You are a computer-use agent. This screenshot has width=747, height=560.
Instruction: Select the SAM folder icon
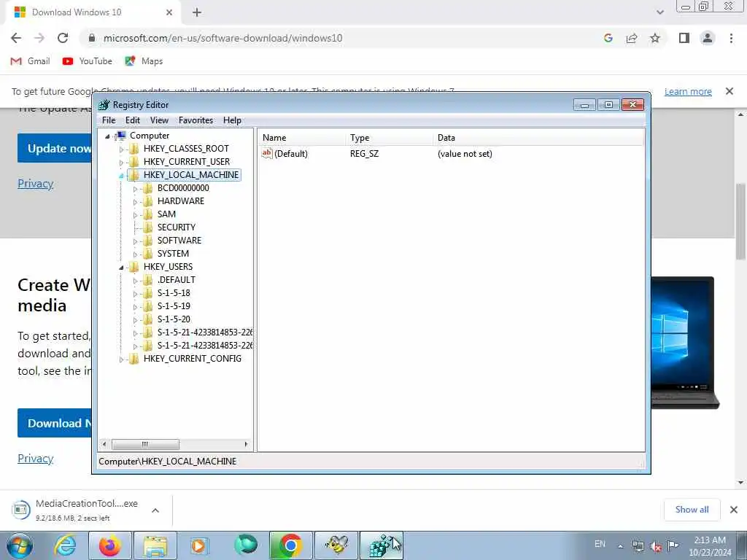pyautogui.click(x=148, y=214)
